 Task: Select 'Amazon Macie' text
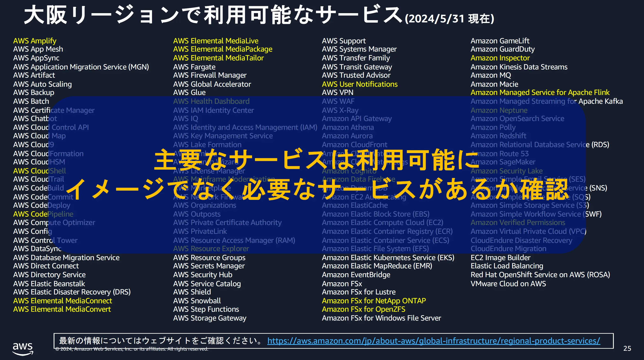click(494, 84)
